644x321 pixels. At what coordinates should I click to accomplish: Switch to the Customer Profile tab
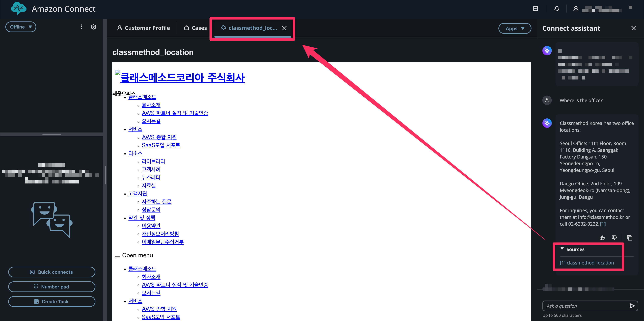click(x=144, y=28)
